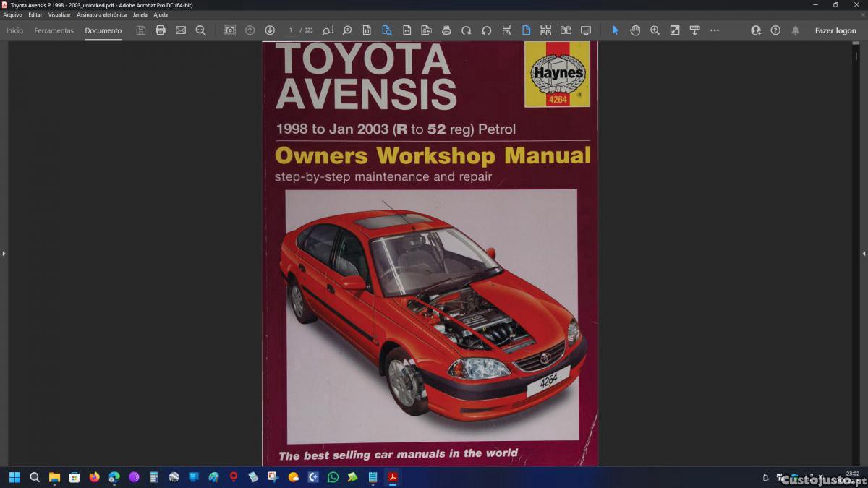Activate the selection arrow tool
The height and width of the screenshot is (488, 868).
pos(616,30)
